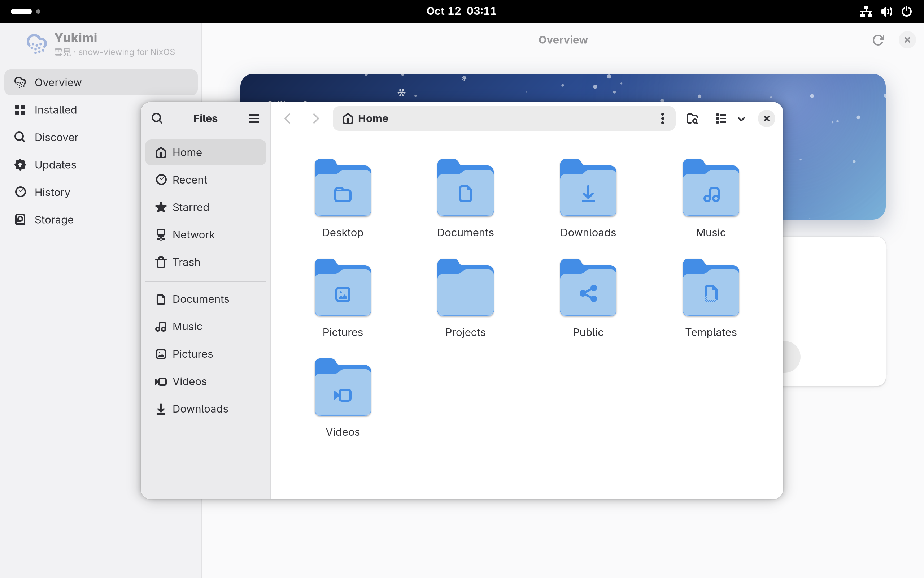
Task: Open Starred in Files sidebar
Action: tap(205, 207)
